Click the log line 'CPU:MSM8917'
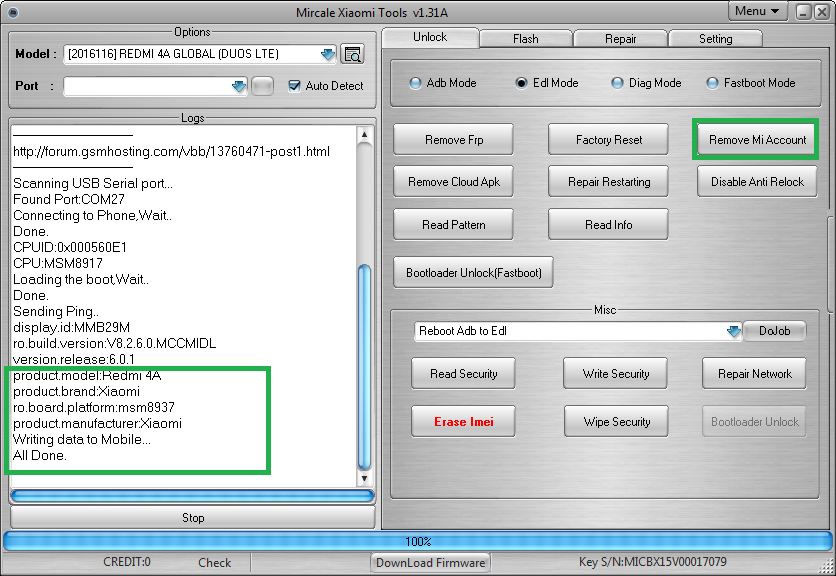The image size is (836, 576). click(x=58, y=263)
